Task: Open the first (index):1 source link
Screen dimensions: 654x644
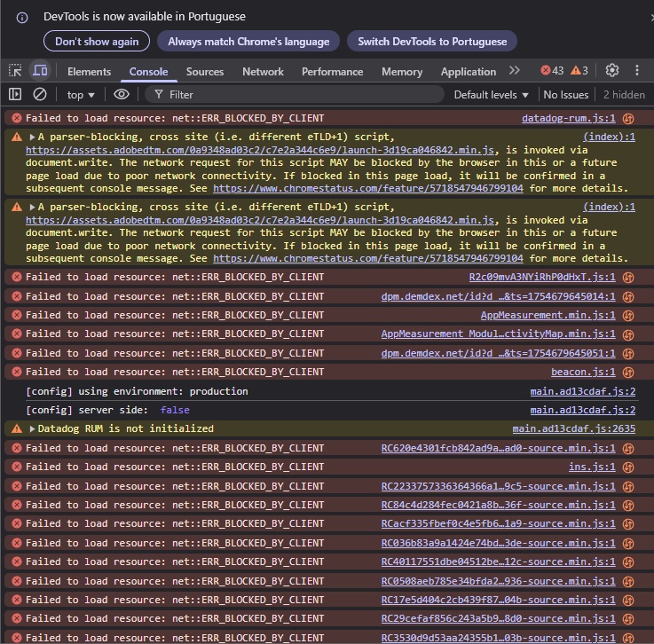Action: point(609,137)
